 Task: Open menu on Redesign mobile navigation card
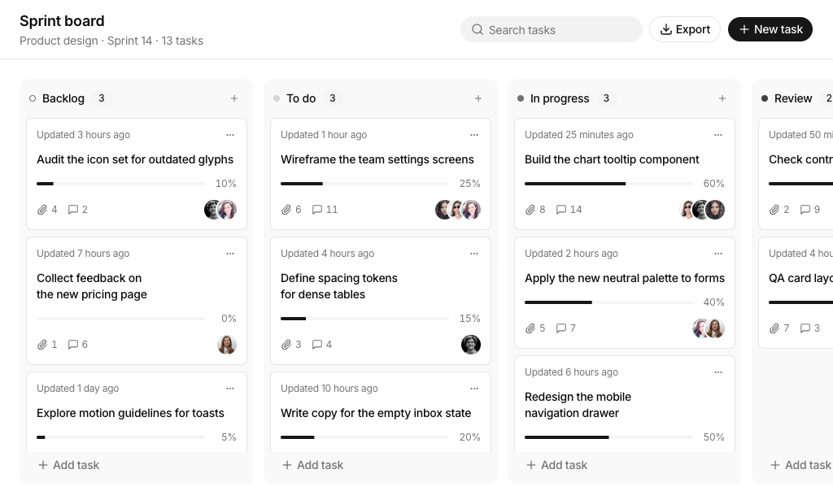(x=718, y=372)
